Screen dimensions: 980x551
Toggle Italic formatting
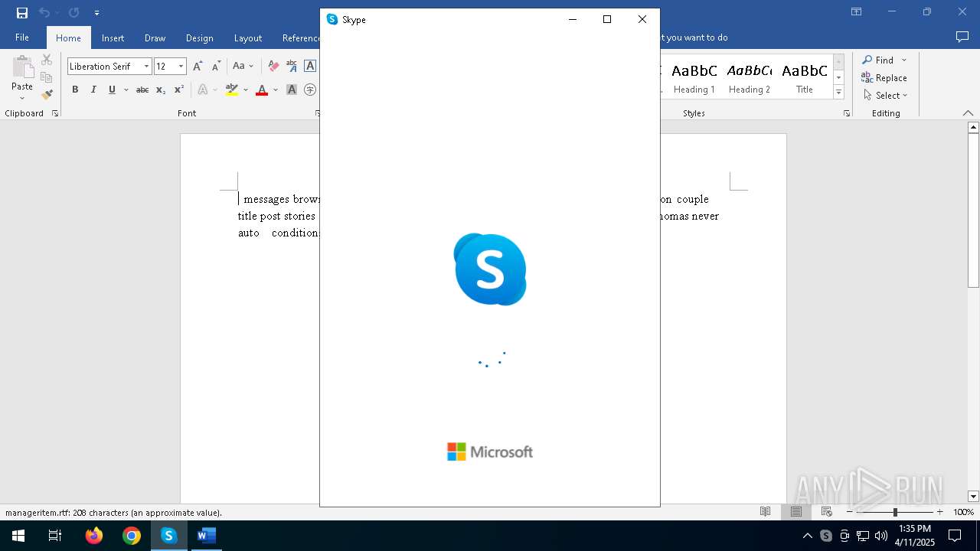click(93, 90)
